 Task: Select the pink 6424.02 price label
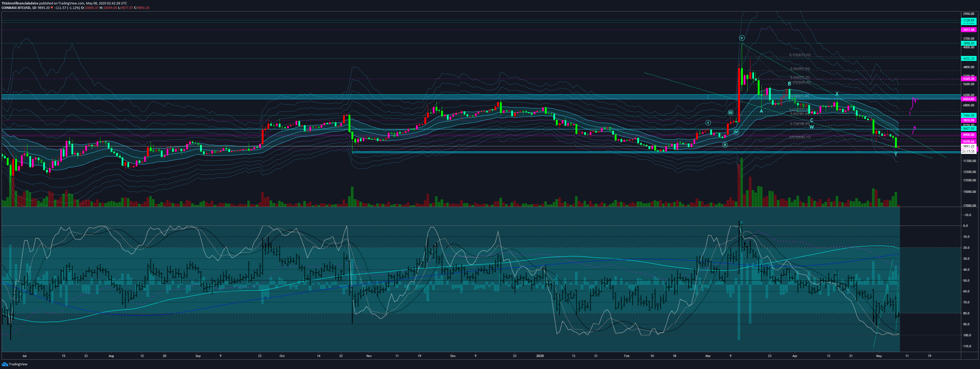tap(968, 99)
